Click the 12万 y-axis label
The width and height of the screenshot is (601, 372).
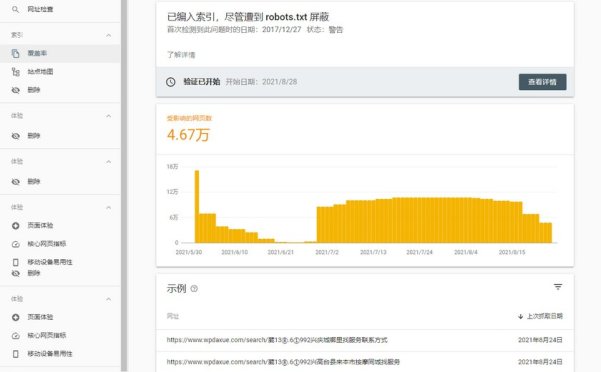click(172, 192)
